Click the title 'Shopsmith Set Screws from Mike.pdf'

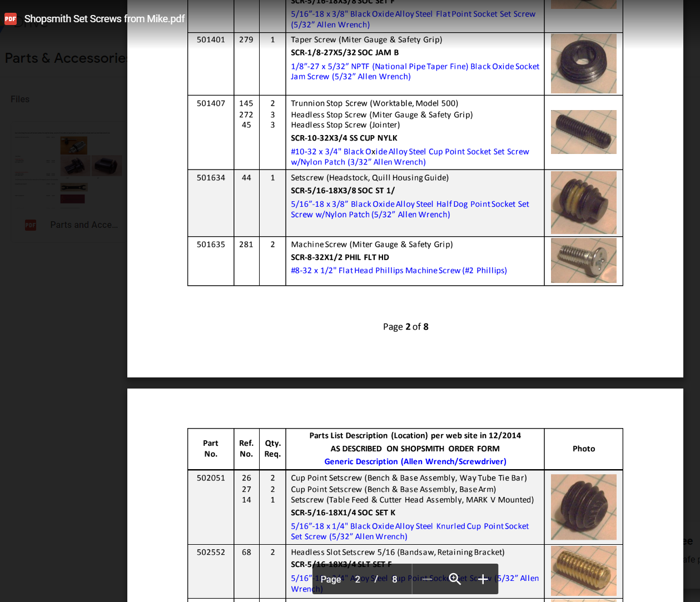[105, 19]
